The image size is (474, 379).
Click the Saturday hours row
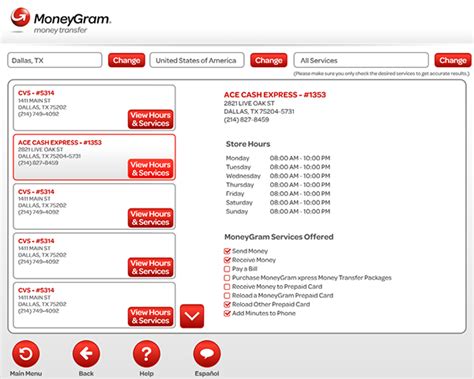pyautogui.click(x=278, y=202)
